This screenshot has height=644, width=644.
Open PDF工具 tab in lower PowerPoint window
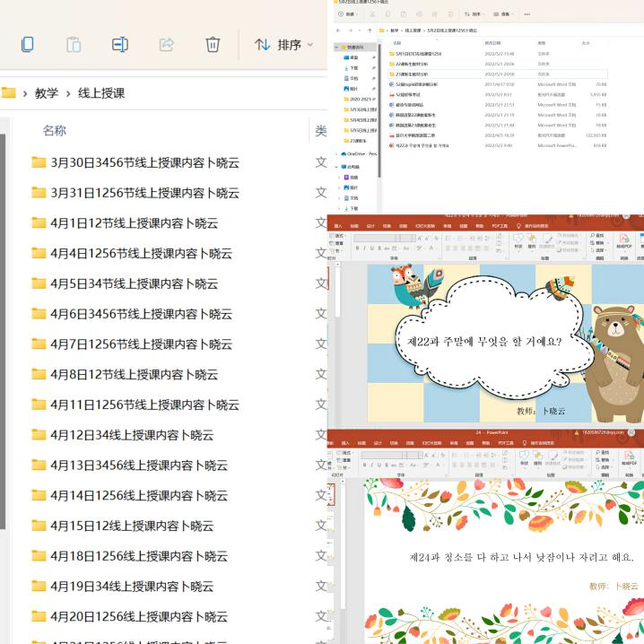[x=507, y=443]
